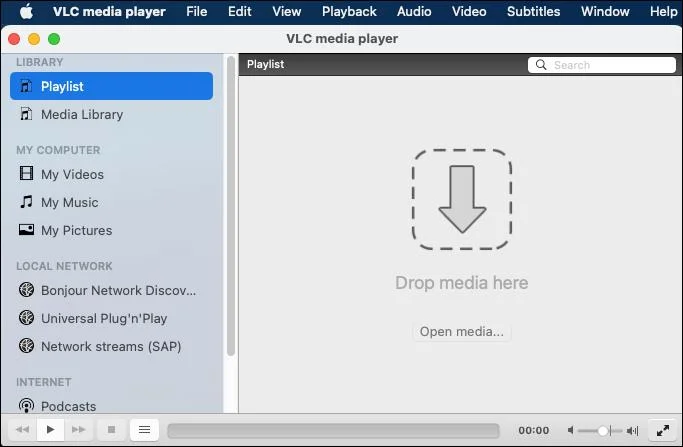683x447 pixels.
Task: Click the next/fast-forward button
Action: (x=78, y=430)
